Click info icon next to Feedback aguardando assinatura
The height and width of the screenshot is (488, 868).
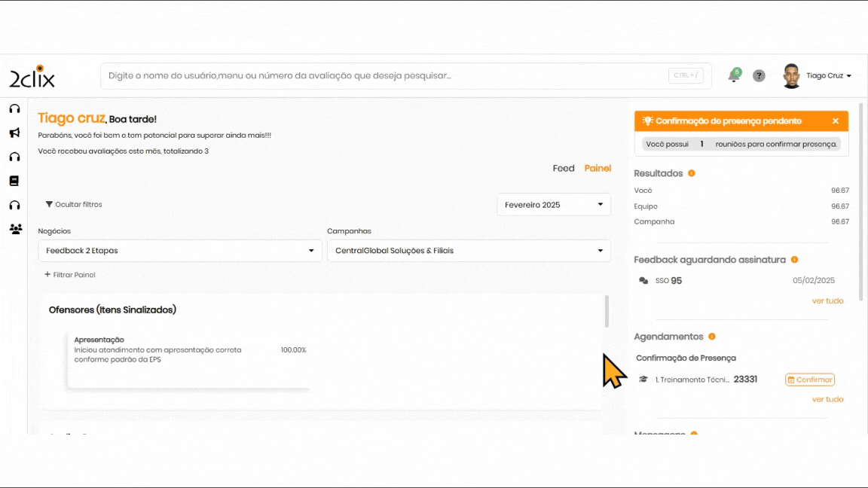[794, 260]
